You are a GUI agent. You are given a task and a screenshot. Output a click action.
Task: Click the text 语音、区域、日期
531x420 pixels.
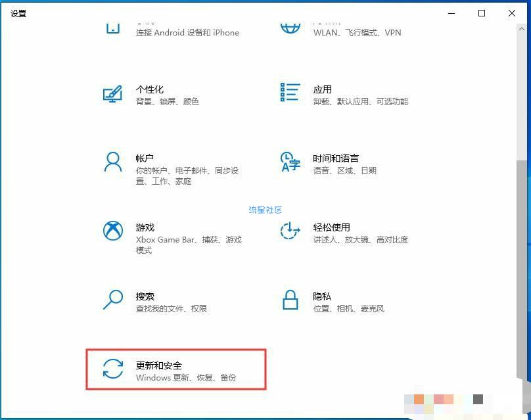(344, 170)
